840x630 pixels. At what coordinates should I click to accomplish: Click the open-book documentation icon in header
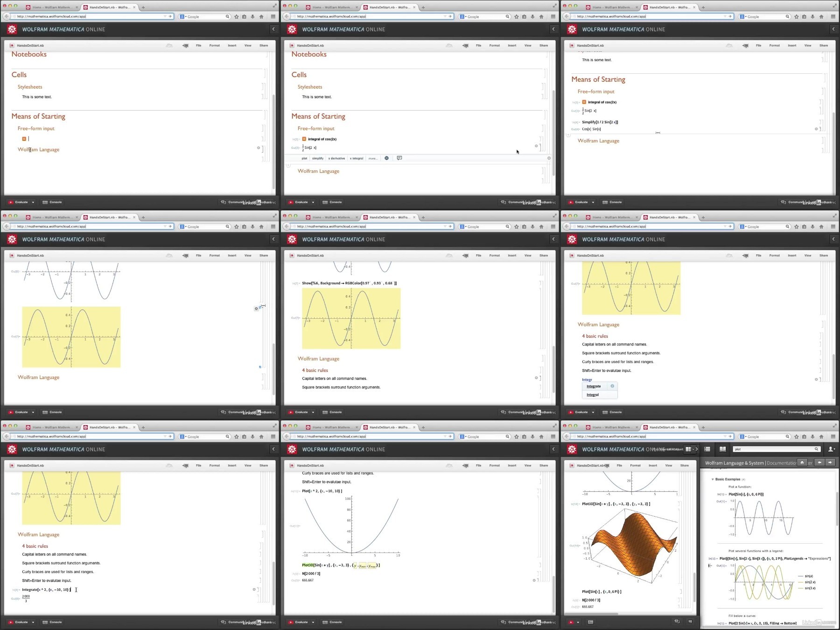point(722,449)
